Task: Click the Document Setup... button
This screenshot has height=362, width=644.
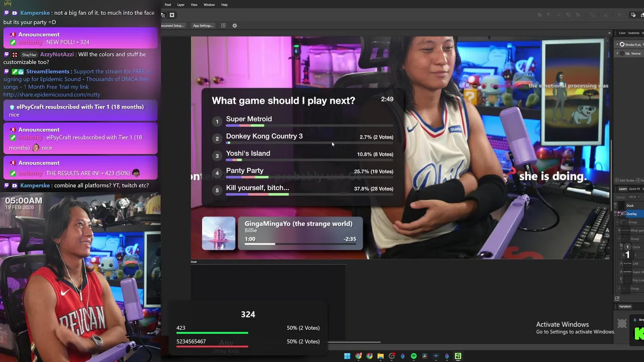Action: pos(173,26)
